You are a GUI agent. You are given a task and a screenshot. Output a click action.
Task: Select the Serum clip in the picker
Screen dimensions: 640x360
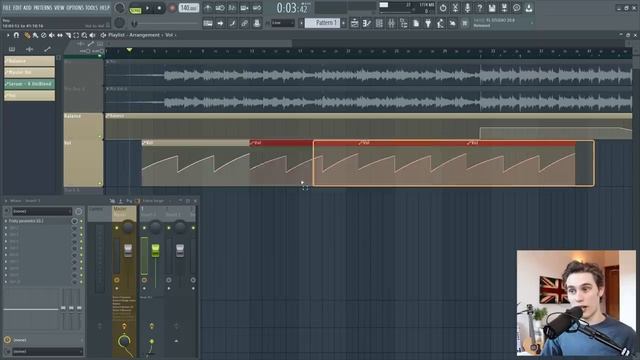point(29,84)
